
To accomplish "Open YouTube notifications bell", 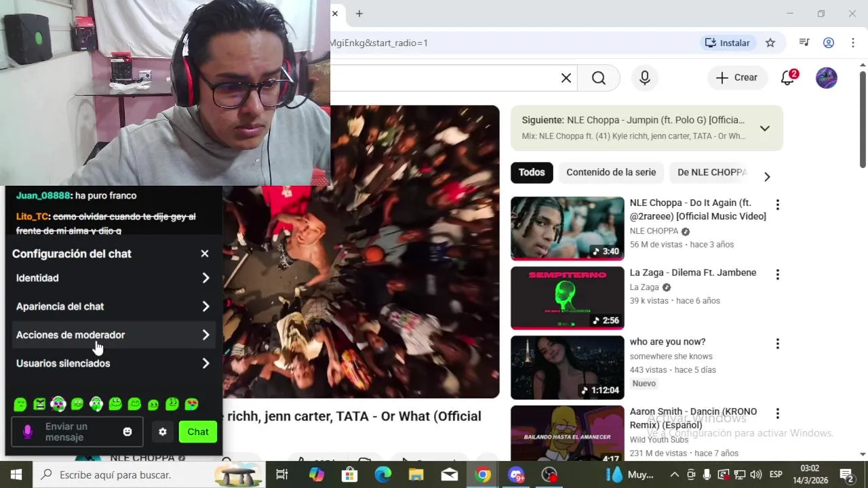I will [788, 78].
